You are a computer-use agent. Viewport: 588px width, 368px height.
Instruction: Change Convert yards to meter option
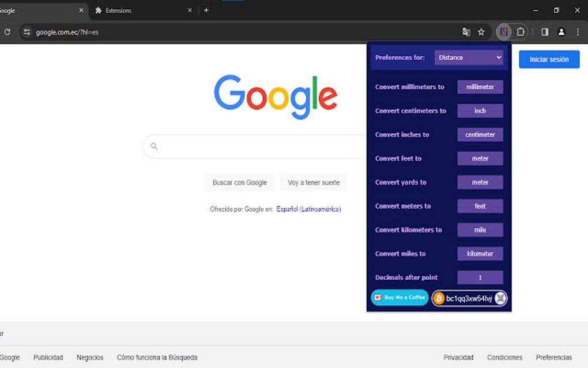click(480, 182)
